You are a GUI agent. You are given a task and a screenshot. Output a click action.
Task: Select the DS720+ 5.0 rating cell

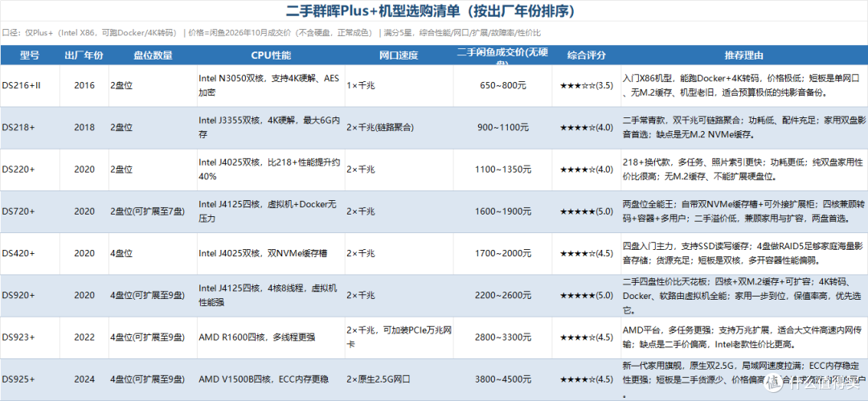[x=587, y=211]
